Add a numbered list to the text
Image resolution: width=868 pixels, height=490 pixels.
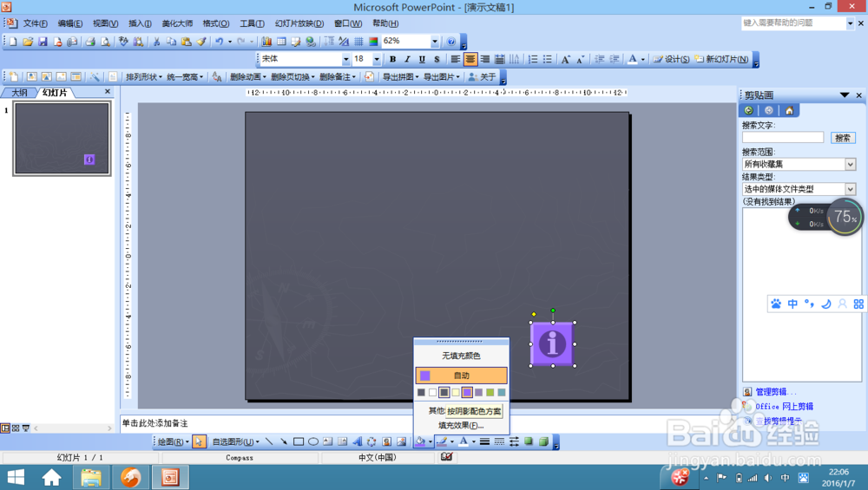(x=533, y=59)
